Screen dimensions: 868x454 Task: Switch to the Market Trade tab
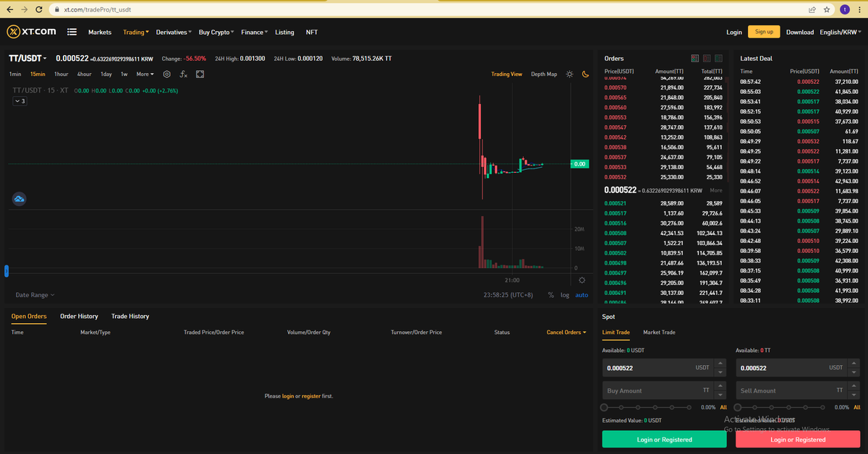click(x=659, y=333)
